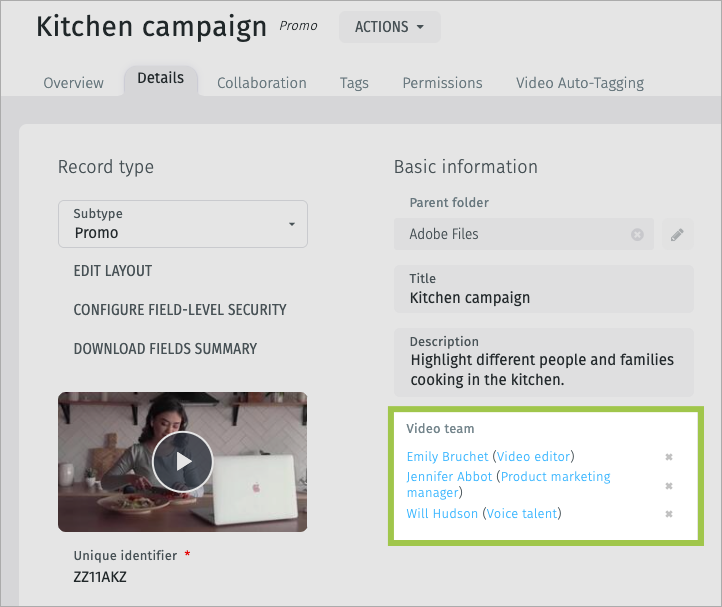The height and width of the screenshot is (607, 722).
Task: Open Jennifer Abbot's profile link
Action: (449, 477)
